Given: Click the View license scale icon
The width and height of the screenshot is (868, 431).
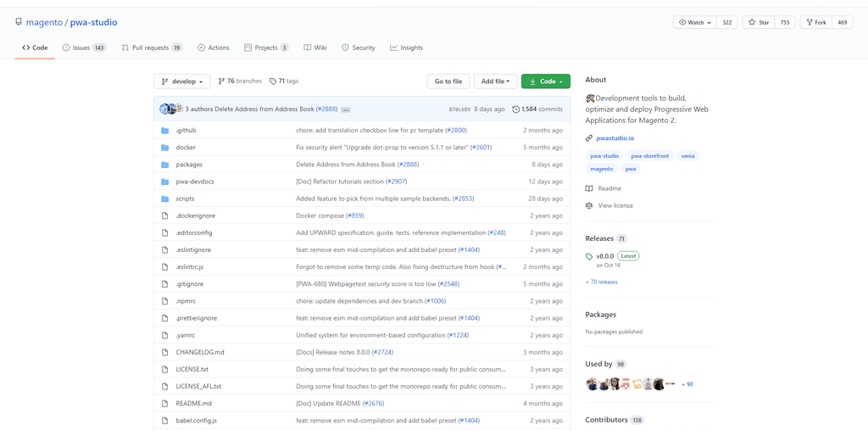Looking at the screenshot, I should pyautogui.click(x=589, y=205).
